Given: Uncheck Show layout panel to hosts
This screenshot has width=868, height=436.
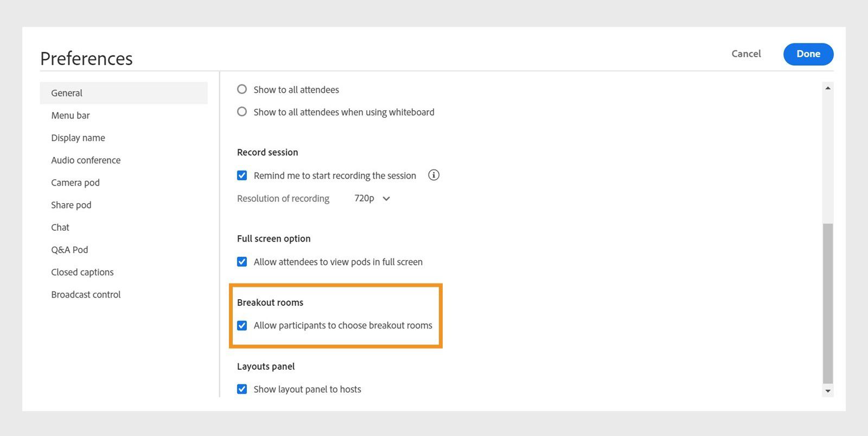Looking at the screenshot, I should [242, 389].
